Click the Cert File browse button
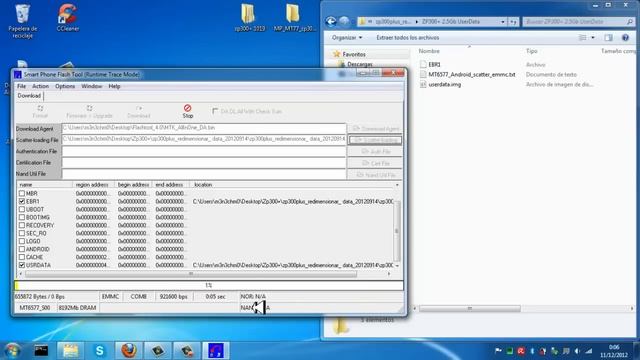The image size is (640, 360). click(375, 163)
